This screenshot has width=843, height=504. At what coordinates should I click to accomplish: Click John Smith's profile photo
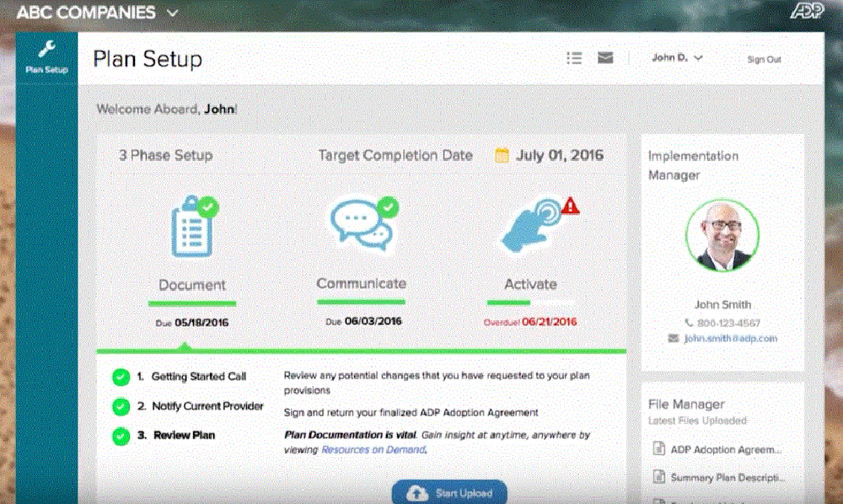(x=722, y=235)
